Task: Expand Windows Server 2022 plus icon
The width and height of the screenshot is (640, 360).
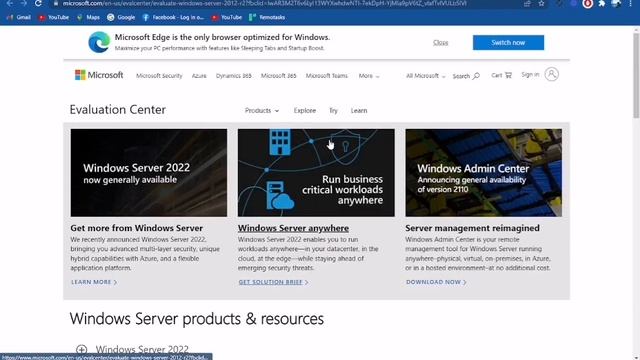Action: [x=82, y=349]
